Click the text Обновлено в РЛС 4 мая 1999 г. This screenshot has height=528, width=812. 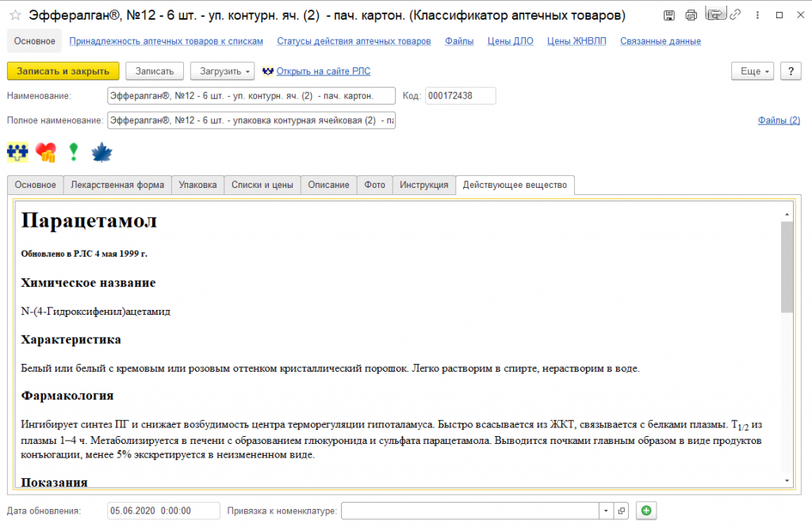point(84,254)
